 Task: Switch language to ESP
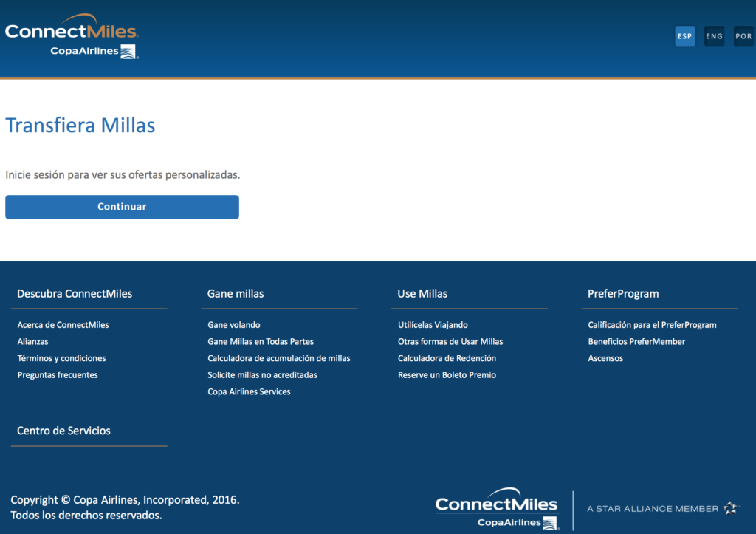(684, 36)
